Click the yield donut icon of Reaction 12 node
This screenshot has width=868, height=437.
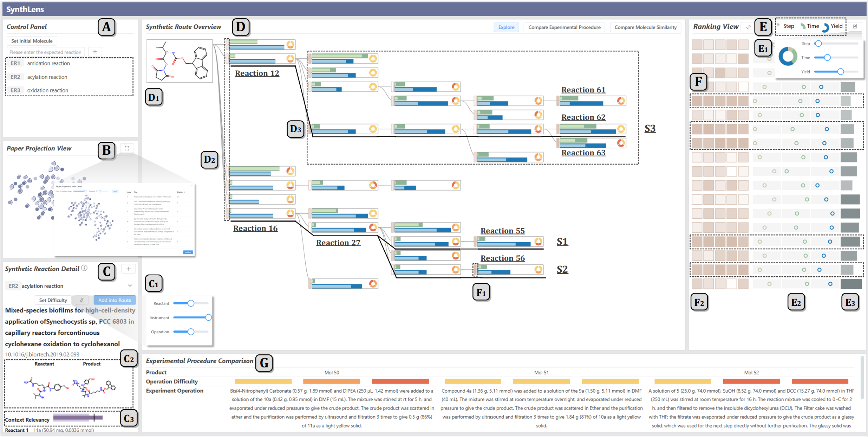[x=290, y=58]
